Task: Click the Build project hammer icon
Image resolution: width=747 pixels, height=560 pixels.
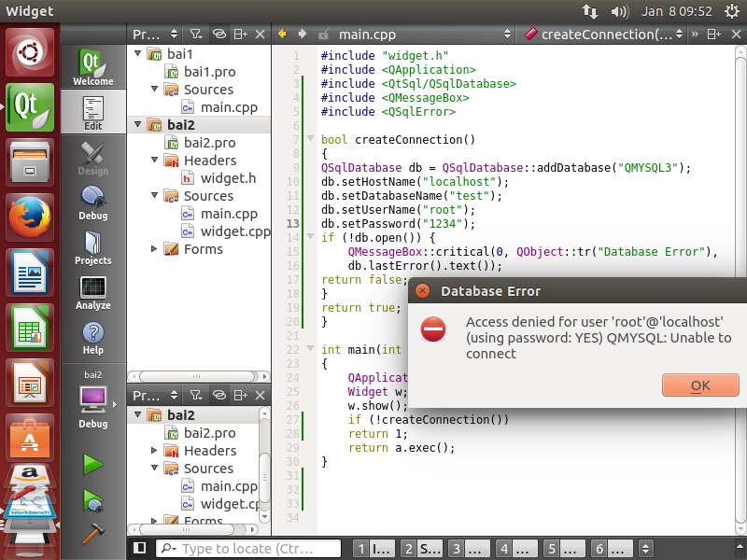Action: (x=92, y=534)
